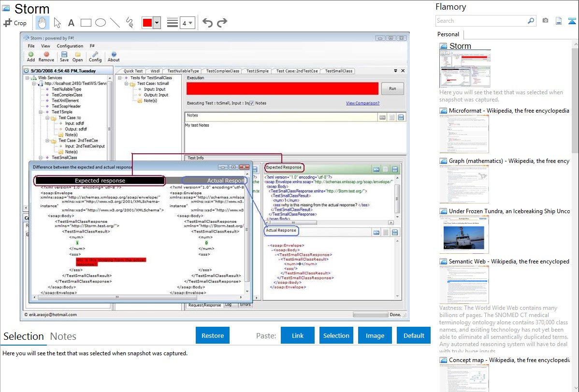This screenshot has width=579, height=392.
Task: Open the color picker dropdown arrow
Action: (157, 23)
